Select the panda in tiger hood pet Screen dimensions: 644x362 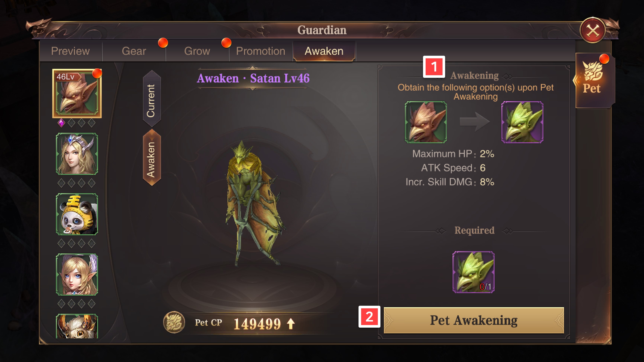coord(77,214)
